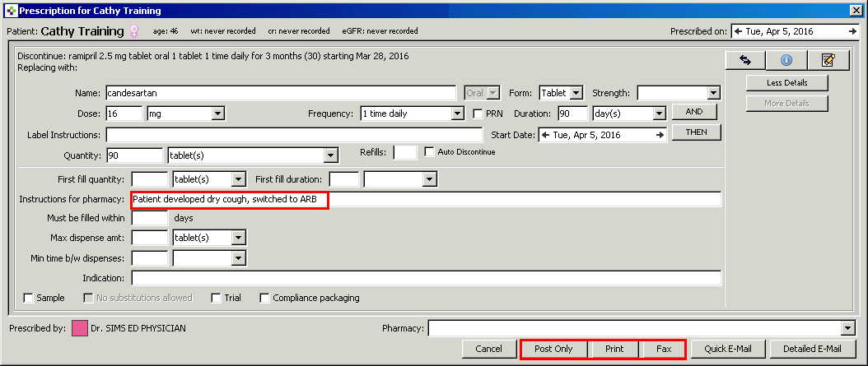Click the notepad with pencil icon
This screenshot has width=868, height=366.
828,60
